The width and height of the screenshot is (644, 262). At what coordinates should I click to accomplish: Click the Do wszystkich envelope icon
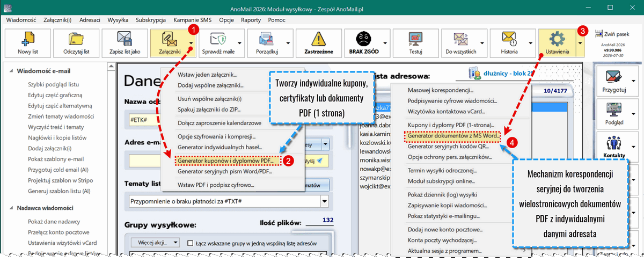tap(461, 39)
